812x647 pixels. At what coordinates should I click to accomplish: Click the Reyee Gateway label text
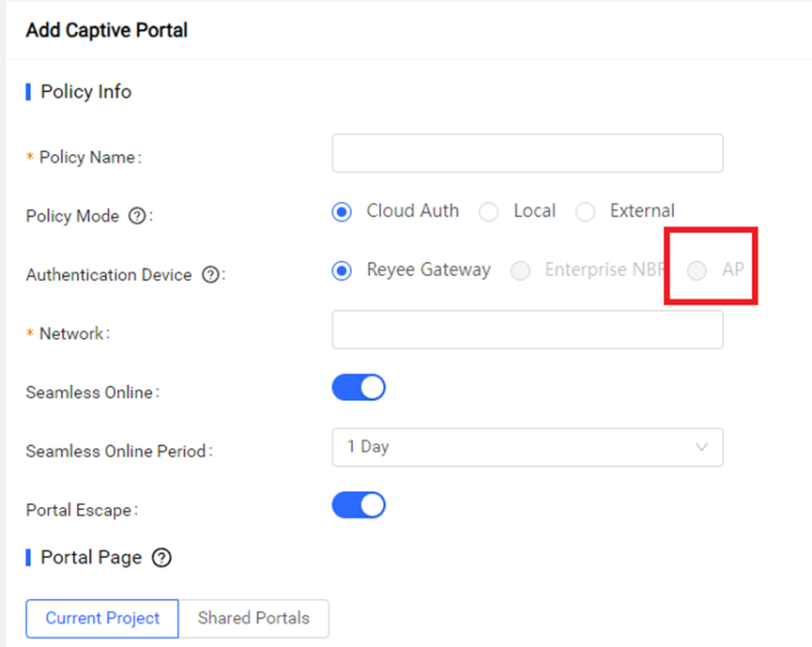(429, 270)
